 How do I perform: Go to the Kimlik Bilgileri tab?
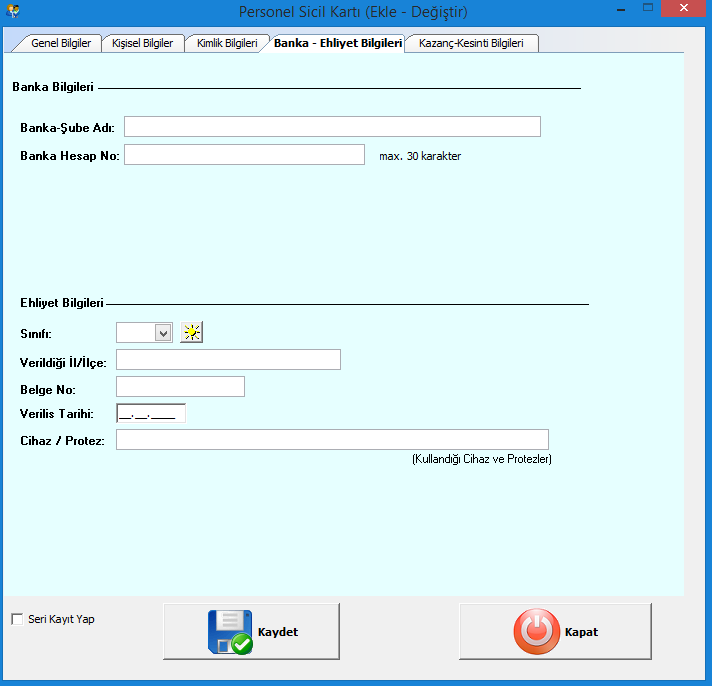[x=226, y=43]
